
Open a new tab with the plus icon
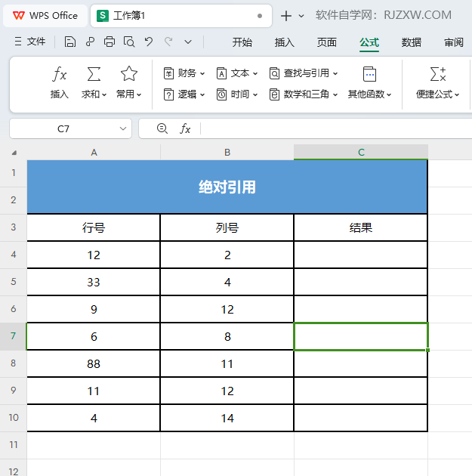pos(286,16)
